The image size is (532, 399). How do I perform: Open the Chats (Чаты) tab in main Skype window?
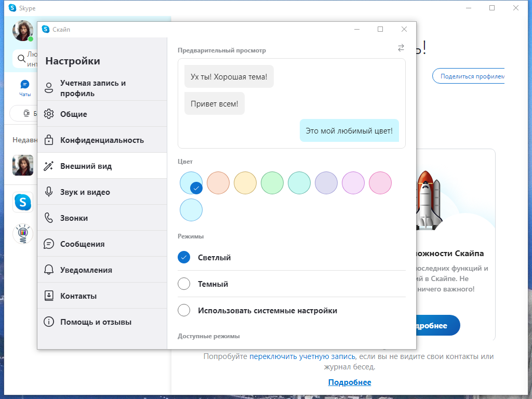point(25,88)
